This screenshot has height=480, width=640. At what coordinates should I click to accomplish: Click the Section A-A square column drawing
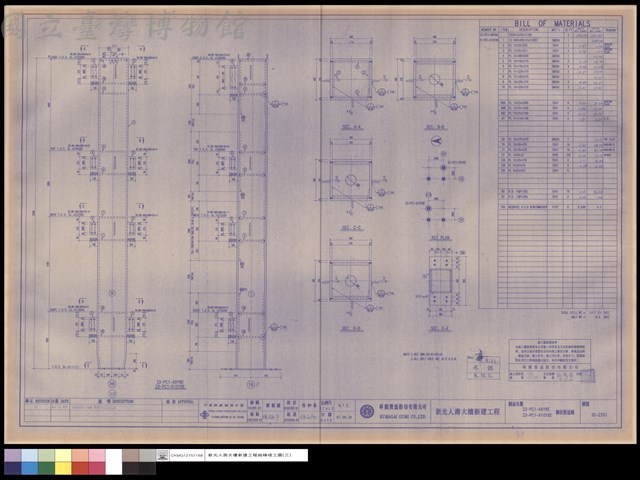click(x=351, y=79)
